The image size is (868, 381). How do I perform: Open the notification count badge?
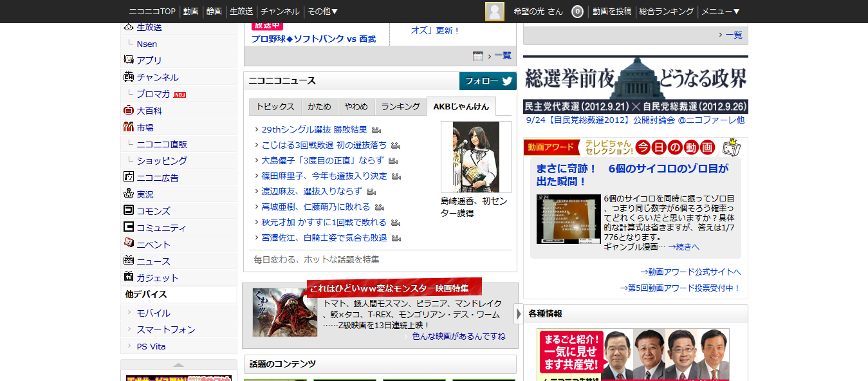click(577, 12)
